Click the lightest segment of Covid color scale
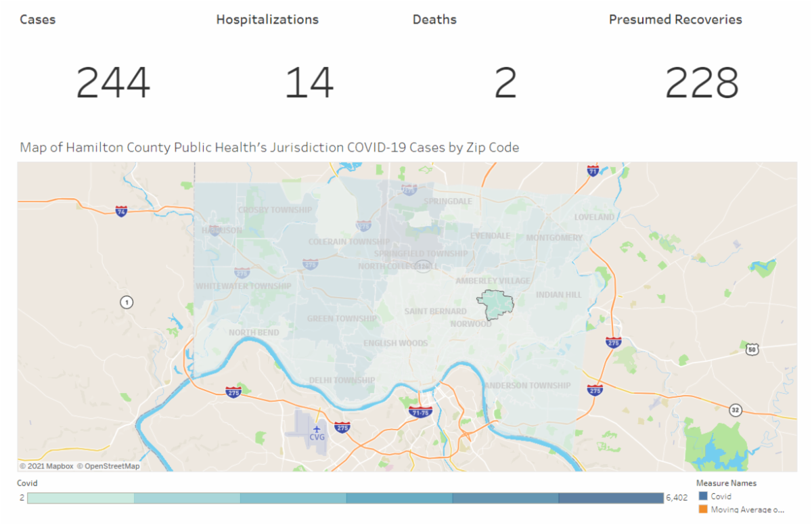The width and height of the screenshot is (812, 525). pos(81,498)
